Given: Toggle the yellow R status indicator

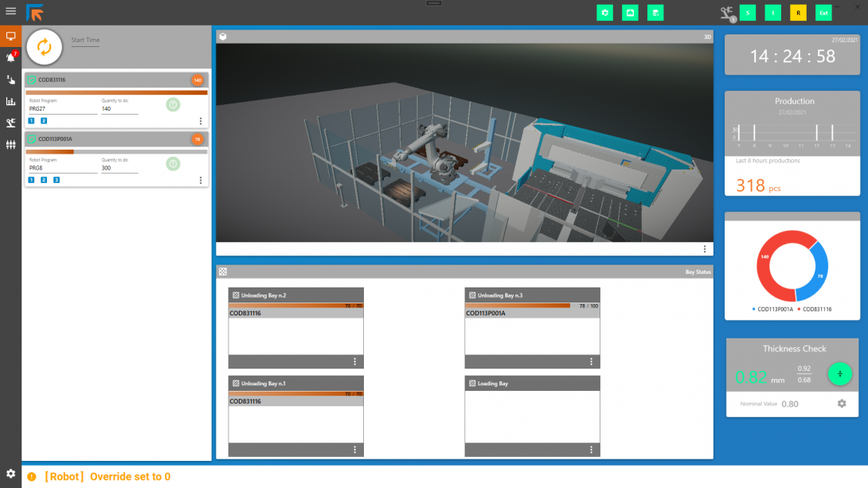Looking at the screenshot, I should click(x=798, y=13).
